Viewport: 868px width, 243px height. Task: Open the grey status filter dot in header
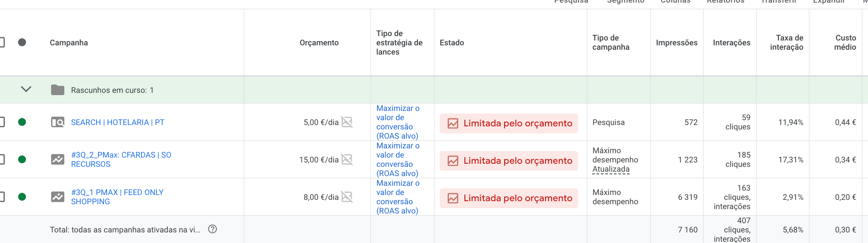pyautogui.click(x=22, y=42)
